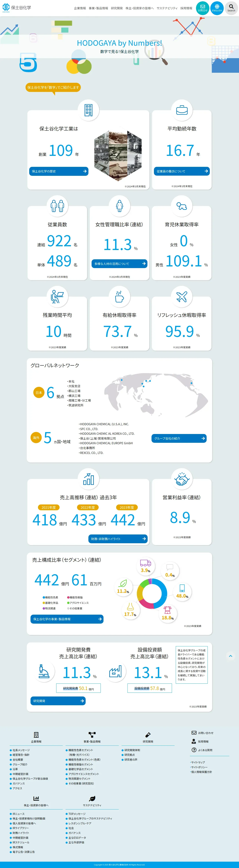
Task: Open footer link 個人情報保護方針
Action: coord(201,772)
